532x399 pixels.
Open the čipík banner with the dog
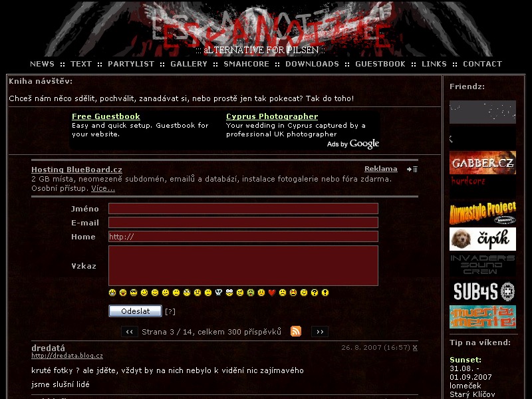(x=482, y=239)
